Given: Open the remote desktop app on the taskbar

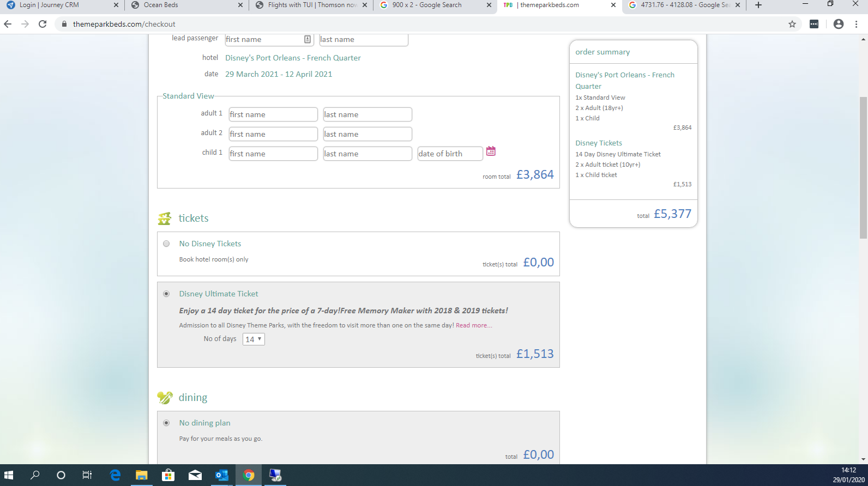Looking at the screenshot, I should 275,475.
